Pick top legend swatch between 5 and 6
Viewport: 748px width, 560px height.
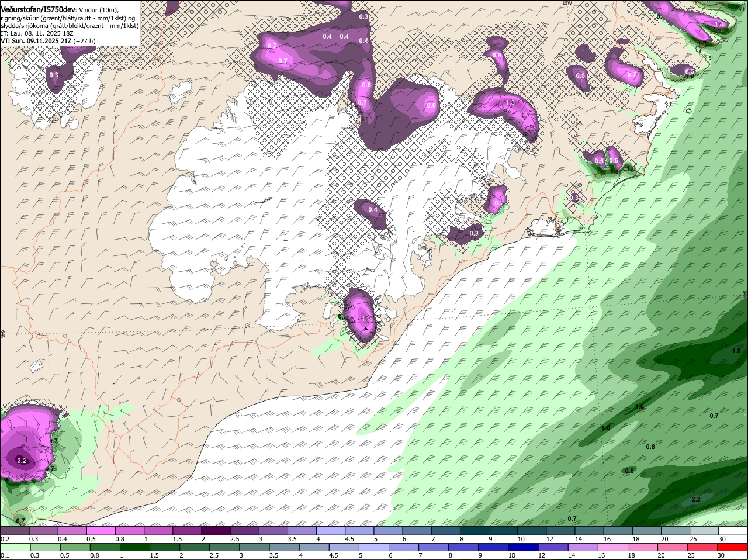click(389, 531)
